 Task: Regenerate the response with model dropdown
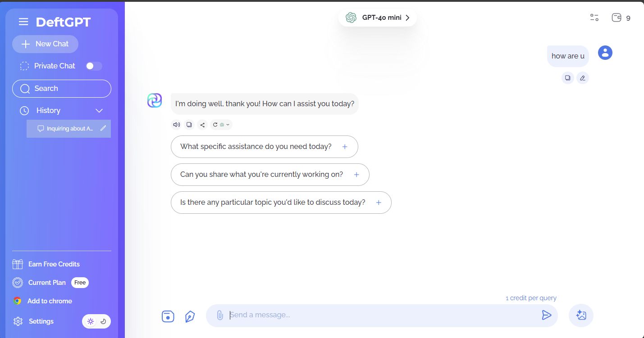[221, 125]
